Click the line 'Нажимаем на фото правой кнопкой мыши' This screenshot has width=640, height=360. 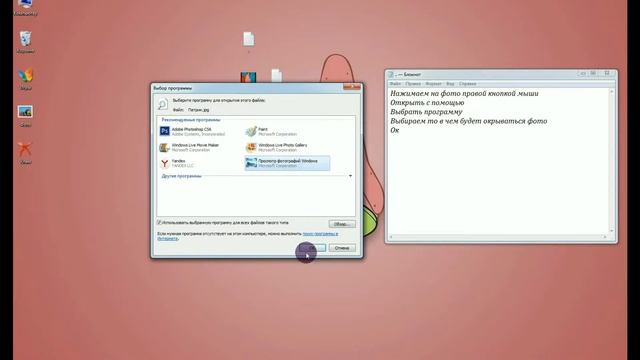(464, 93)
